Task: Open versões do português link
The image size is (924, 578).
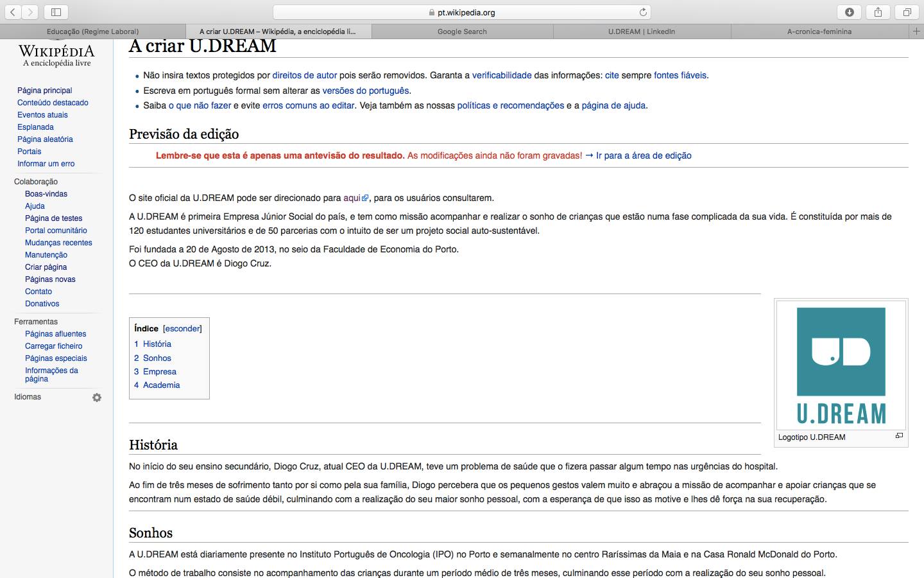Action: pyautogui.click(x=366, y=91)
